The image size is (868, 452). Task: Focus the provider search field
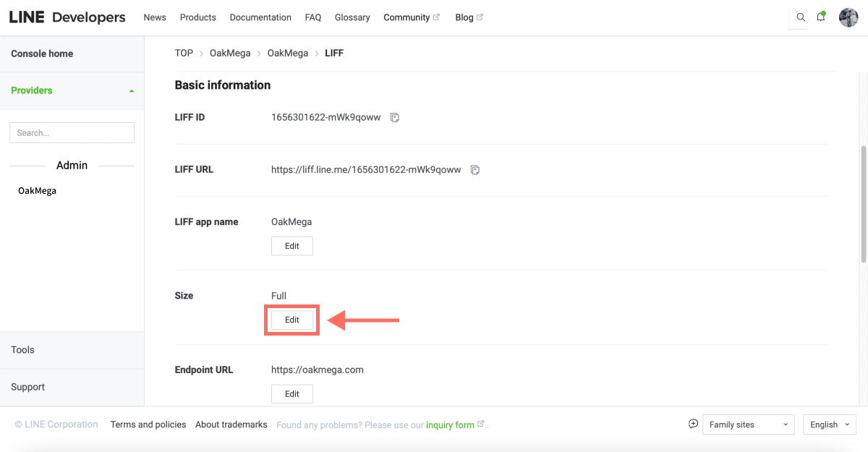click(72, 132)
